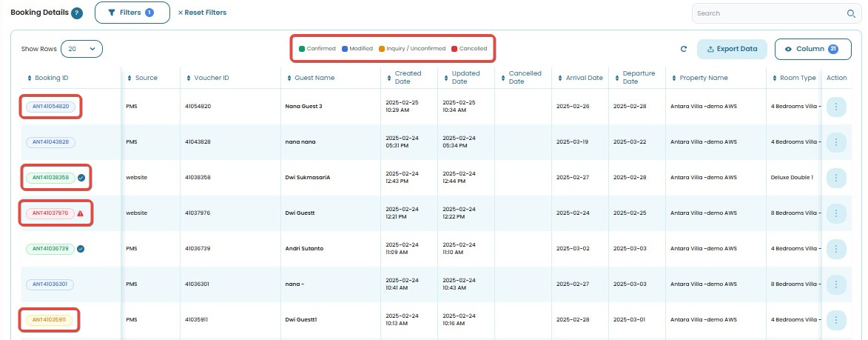
Task: Open booking ANT41054820
Action: 50,107
